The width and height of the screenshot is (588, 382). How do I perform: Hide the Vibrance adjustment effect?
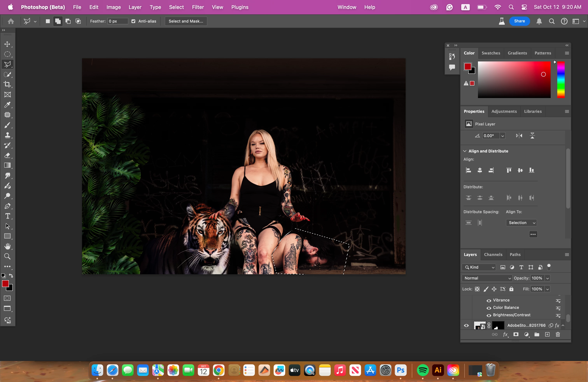click(x=488, y=301)
